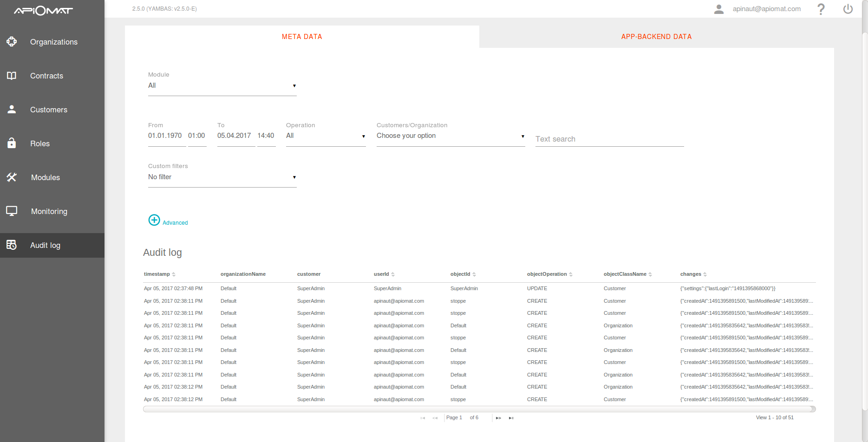Click the Monitoring screen icon
The width and height of the screenshot is (868, 442).
[12, 211]
